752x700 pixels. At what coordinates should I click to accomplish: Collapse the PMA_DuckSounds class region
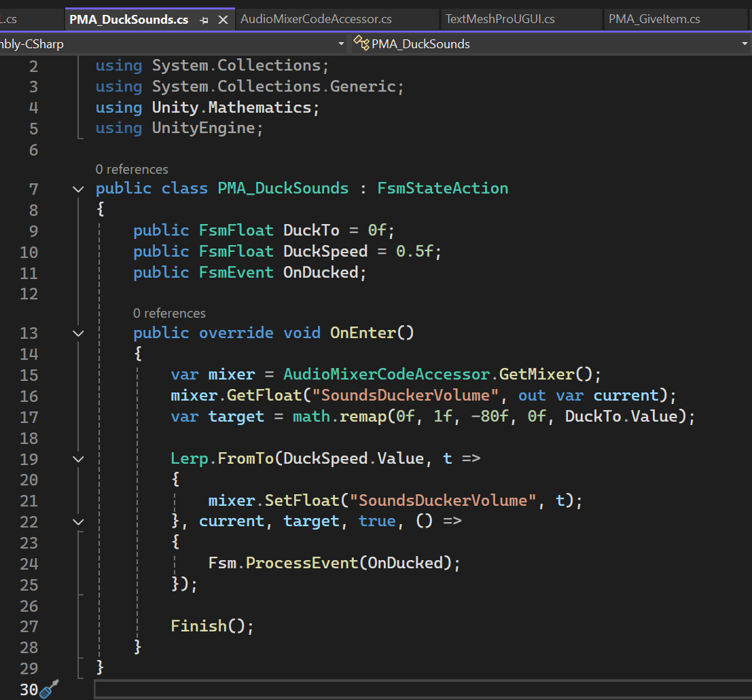tap(78, 189)
